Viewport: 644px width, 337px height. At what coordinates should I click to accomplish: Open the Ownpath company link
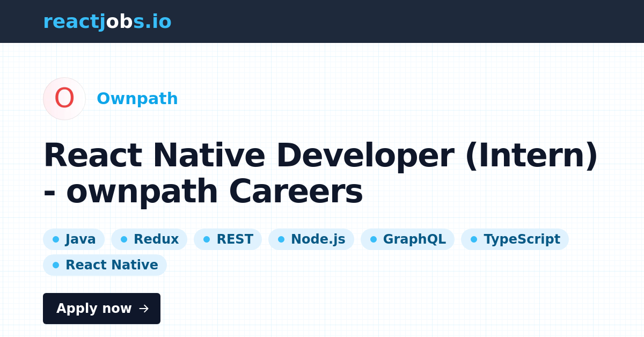[x=137, y=98]
